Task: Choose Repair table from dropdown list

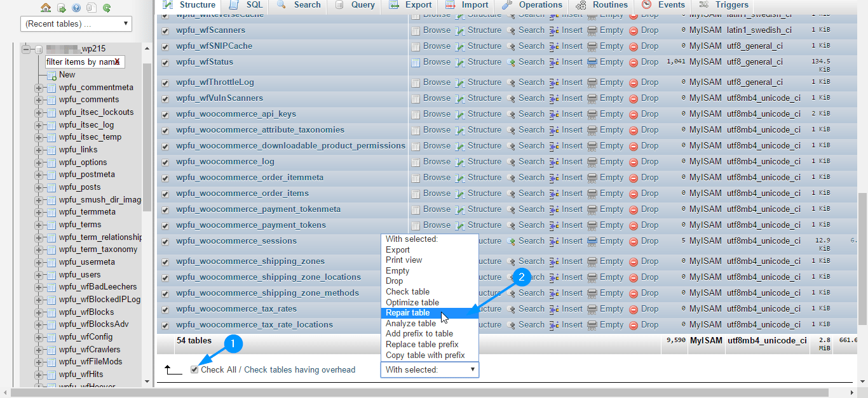Action: [x=430, y=313]
